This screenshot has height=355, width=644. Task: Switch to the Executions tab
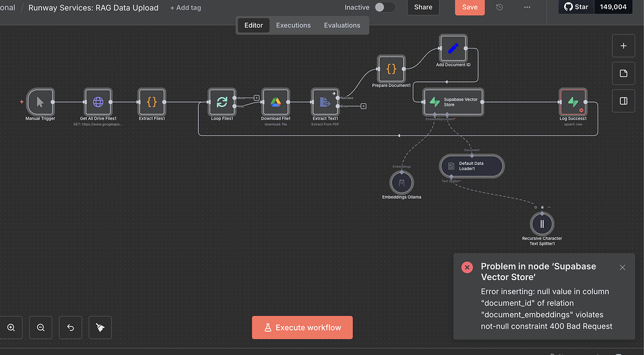pos(293,25)
